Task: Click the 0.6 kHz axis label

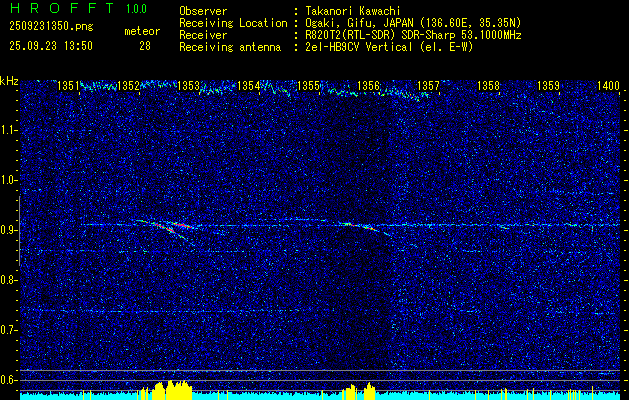Action: (x=8, y=380)
